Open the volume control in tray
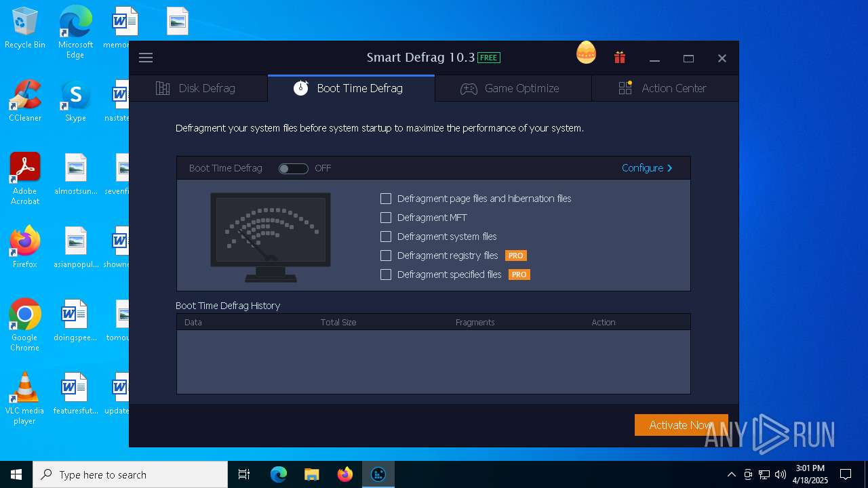Image resolution: width=868 pixels, height=488 pixels. [x=781, y=474]
